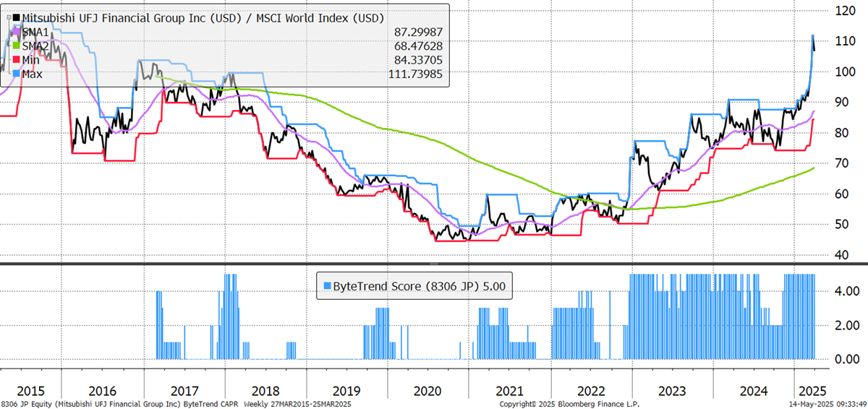868x409 pixels.
Task: Click the 2024 year label on time axis
Action: 754,390
